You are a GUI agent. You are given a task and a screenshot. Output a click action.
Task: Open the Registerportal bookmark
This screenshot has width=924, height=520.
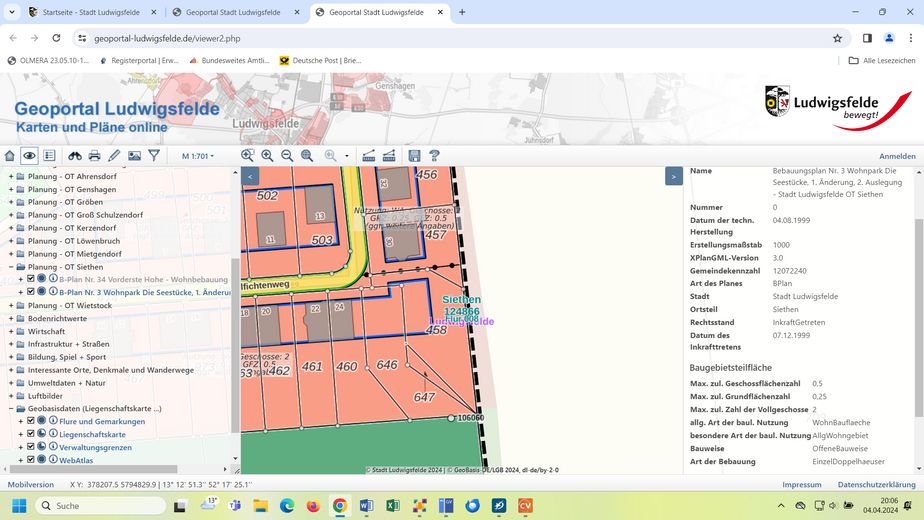pyautogui.click(x=139, y=60)
